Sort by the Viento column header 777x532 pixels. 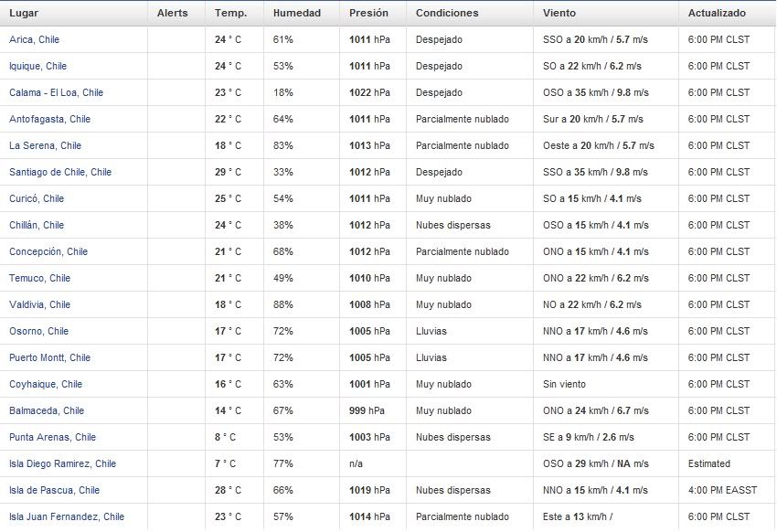[x=559, y=13]
